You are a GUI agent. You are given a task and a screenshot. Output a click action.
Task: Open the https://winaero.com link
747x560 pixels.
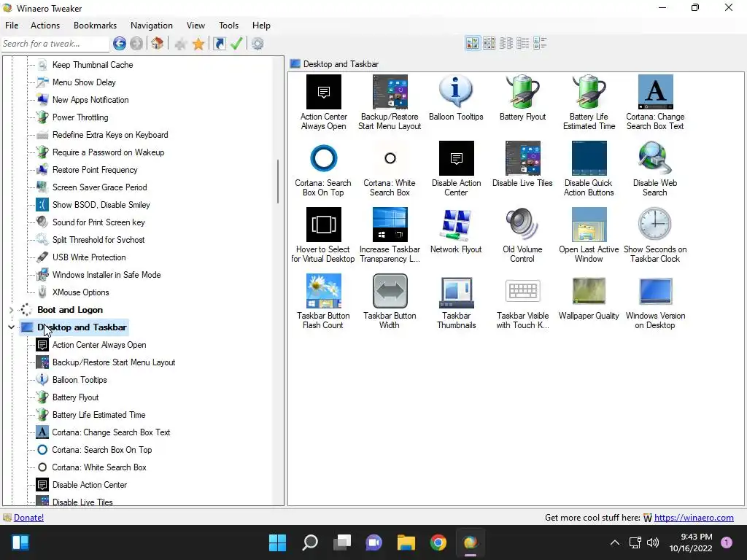click(694, 518)
